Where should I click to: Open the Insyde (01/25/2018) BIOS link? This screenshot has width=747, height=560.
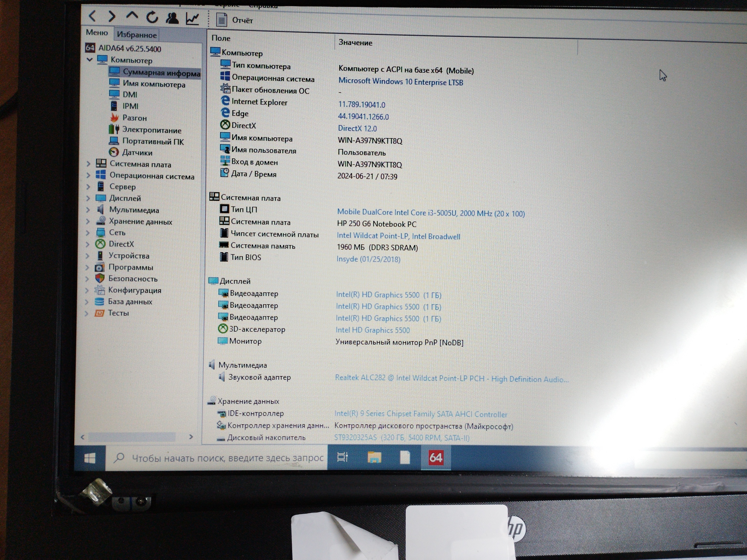[368, 259]
